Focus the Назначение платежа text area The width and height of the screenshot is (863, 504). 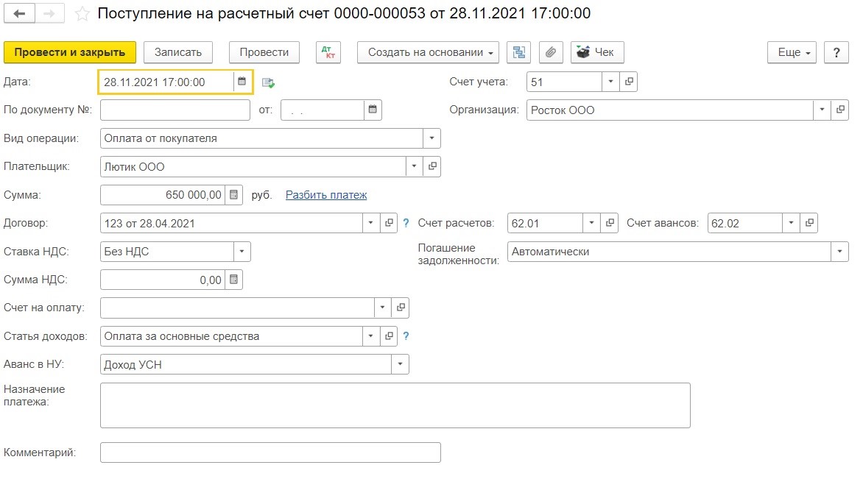pos(395,405)
